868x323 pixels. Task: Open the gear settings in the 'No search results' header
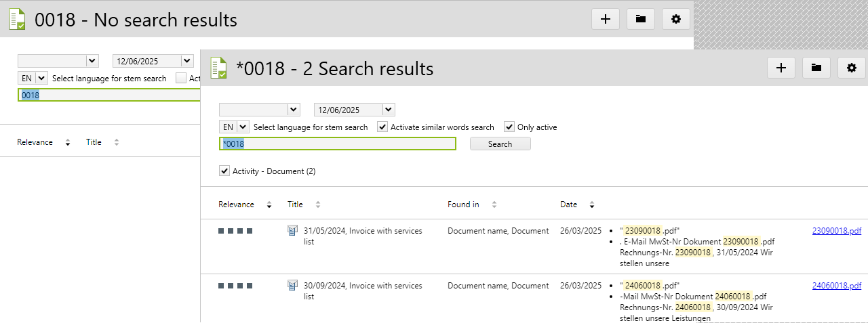click(675, 20)
